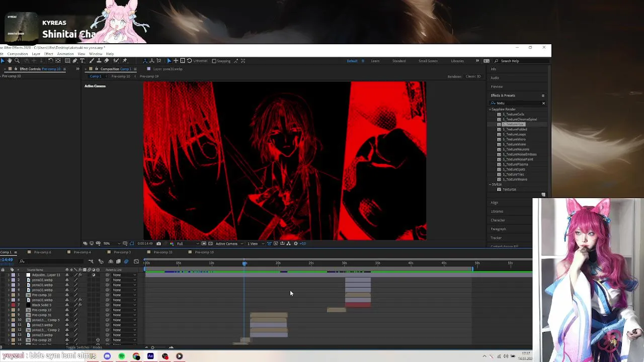The height and width of the screenshot is (362, 644).
Task: Open the Animation menu
Action: [x=65, y=54]
